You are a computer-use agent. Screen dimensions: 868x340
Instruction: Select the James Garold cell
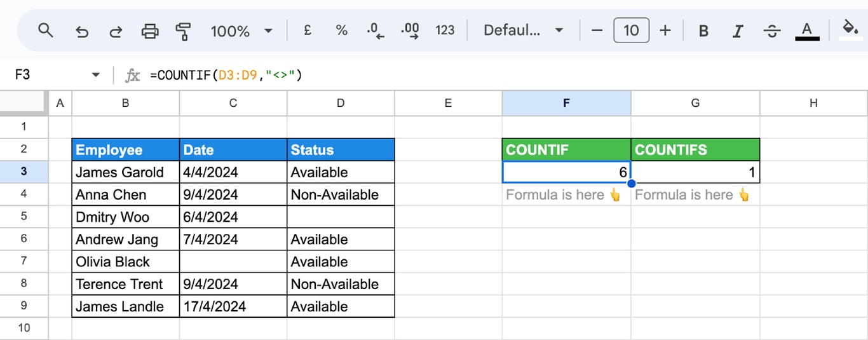126,172
